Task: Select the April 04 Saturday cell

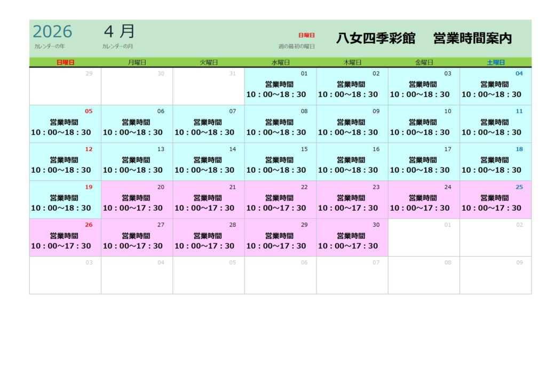Action: click(x=495, y=86)
